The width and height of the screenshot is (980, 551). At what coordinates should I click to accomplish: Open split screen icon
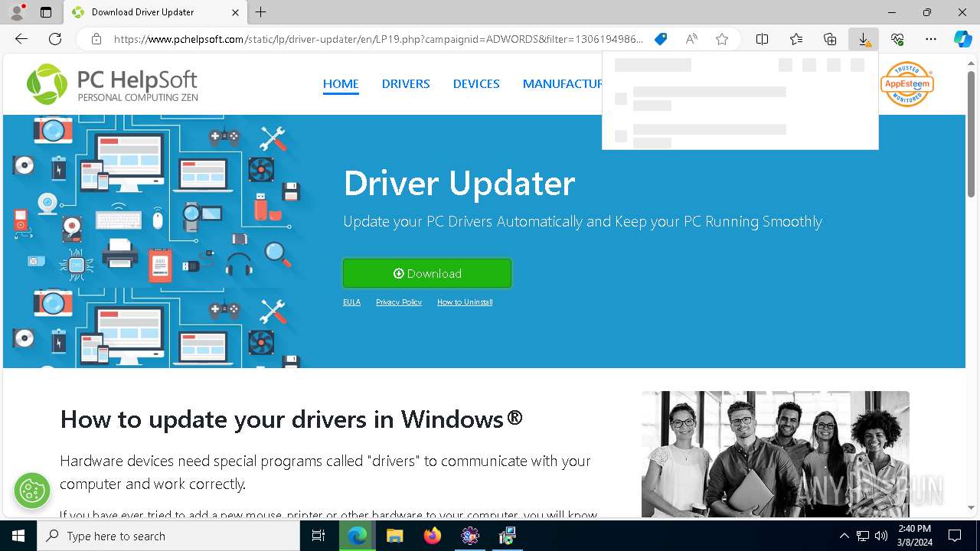pos(762,39)
